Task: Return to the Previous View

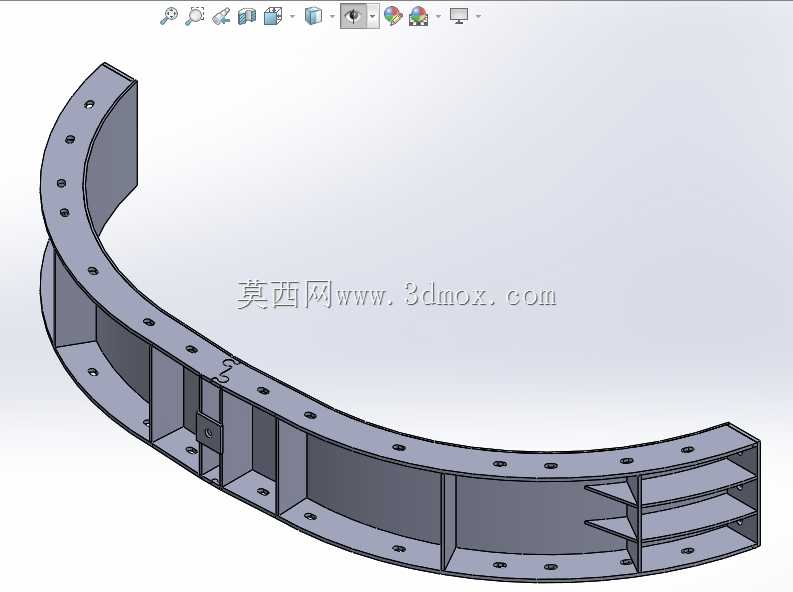Action: pos(221,16)
